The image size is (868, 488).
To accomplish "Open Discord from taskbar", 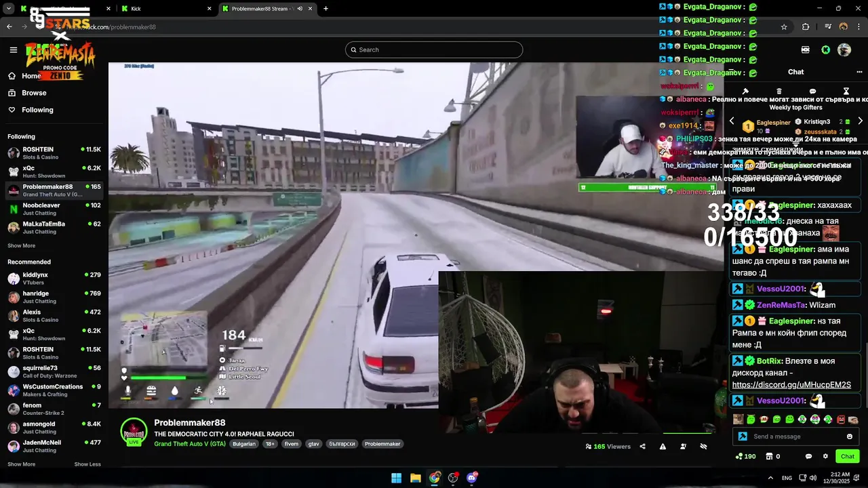I will 472,478.
